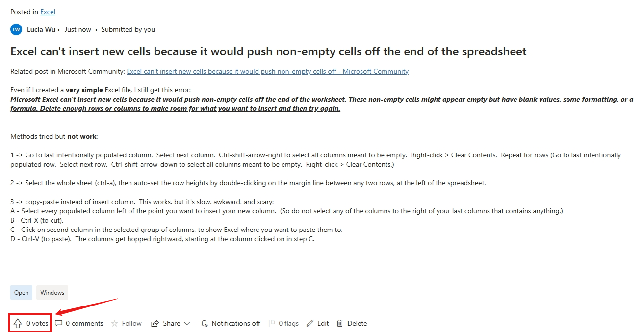Screen dimensions: 644x332
Task: Expand the Share dropdown chevron
Action: click(x=187, y=323)
